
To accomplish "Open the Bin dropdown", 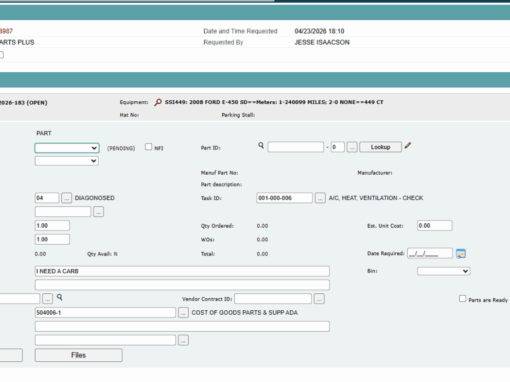I will point(444,271).
